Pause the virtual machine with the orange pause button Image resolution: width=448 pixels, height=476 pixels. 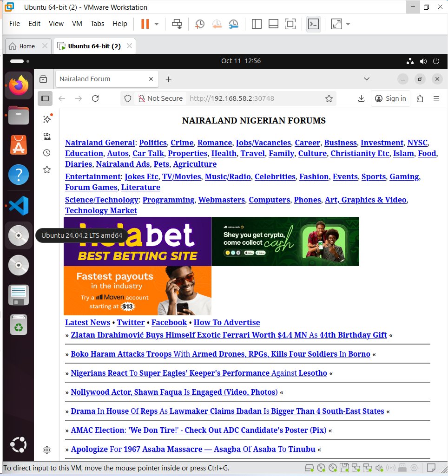(145, 24)
